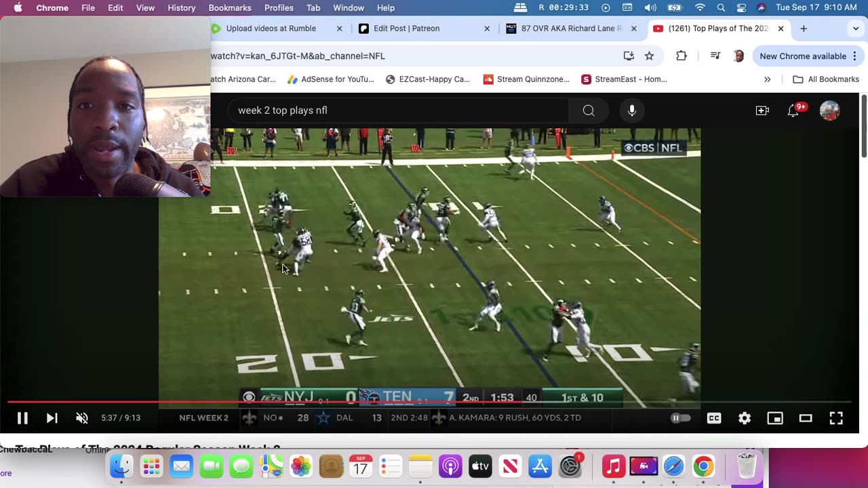868x488 pixels.
Task: Skip to the next video
Action: pos(52,418)
